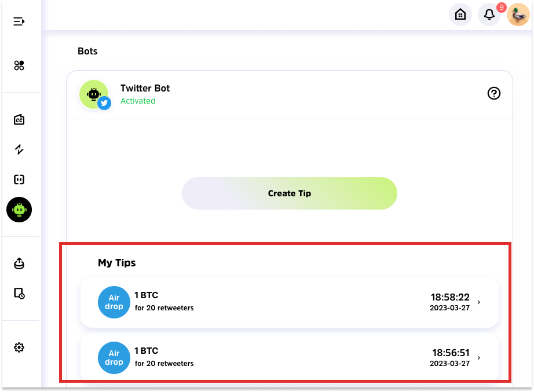The width and height of the screenshot is (534, 392).
Task: Open notifications bell with 9 badge
Action: [x=489, y=14]
